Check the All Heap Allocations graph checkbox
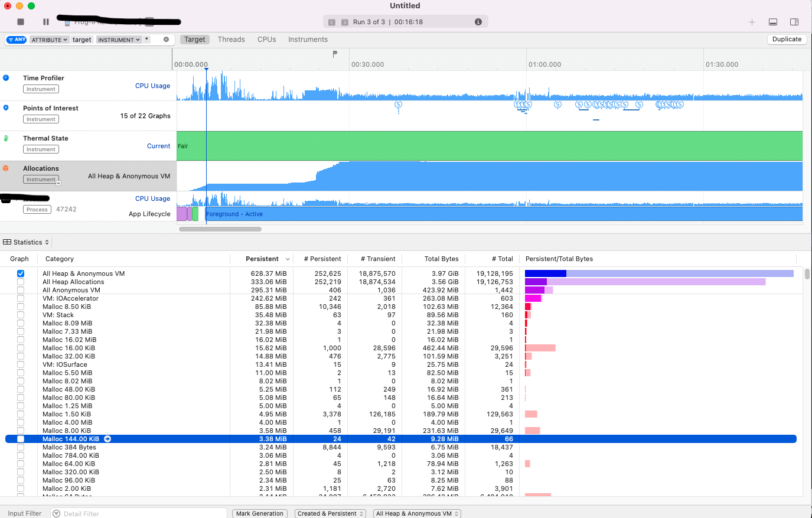 [x=21, y=282]
